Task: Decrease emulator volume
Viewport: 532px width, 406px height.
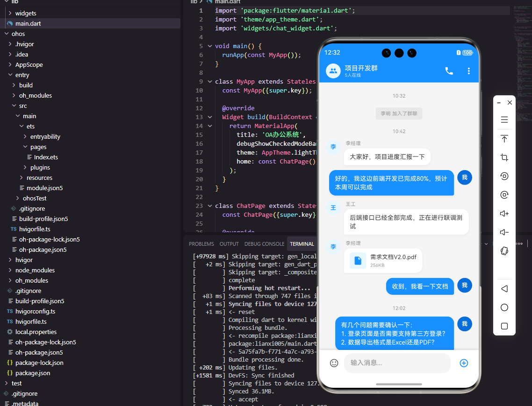Action: pyautogui.click(x=504, y=232)
